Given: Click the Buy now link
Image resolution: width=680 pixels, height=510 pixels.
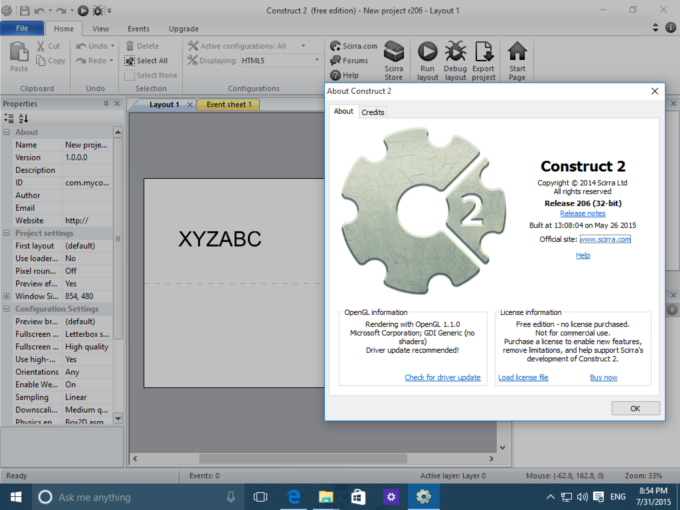Looking at the screenshot, I should point(603,377).
